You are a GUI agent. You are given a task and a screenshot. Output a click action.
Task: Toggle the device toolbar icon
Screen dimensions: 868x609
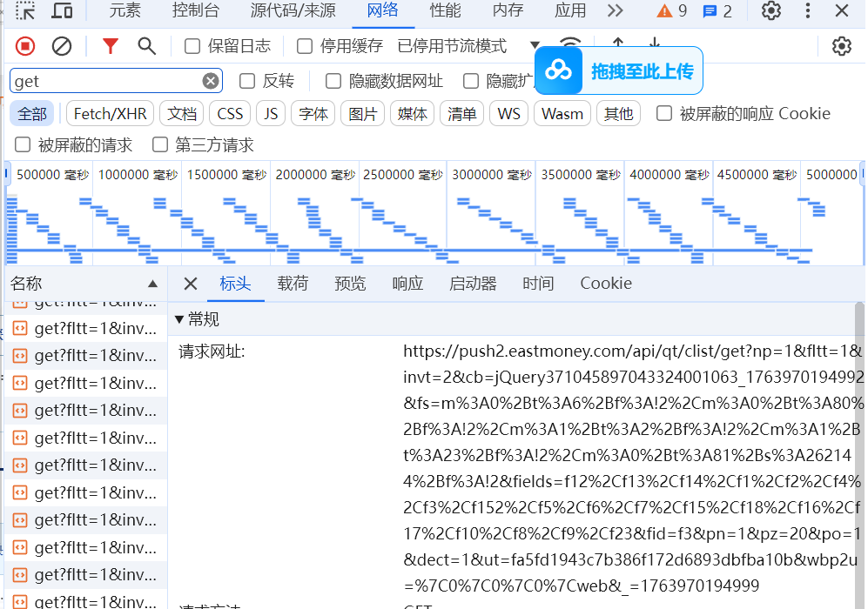pos(62,10)
